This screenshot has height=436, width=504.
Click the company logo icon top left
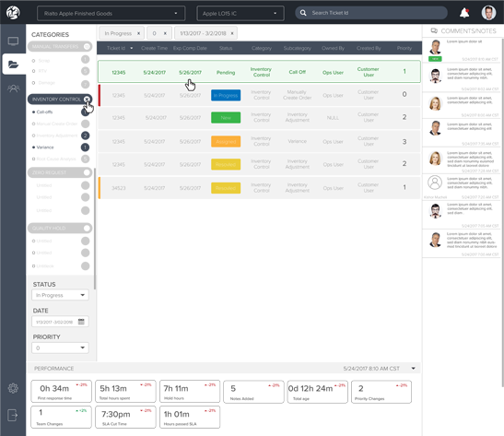tap(13, 13)
